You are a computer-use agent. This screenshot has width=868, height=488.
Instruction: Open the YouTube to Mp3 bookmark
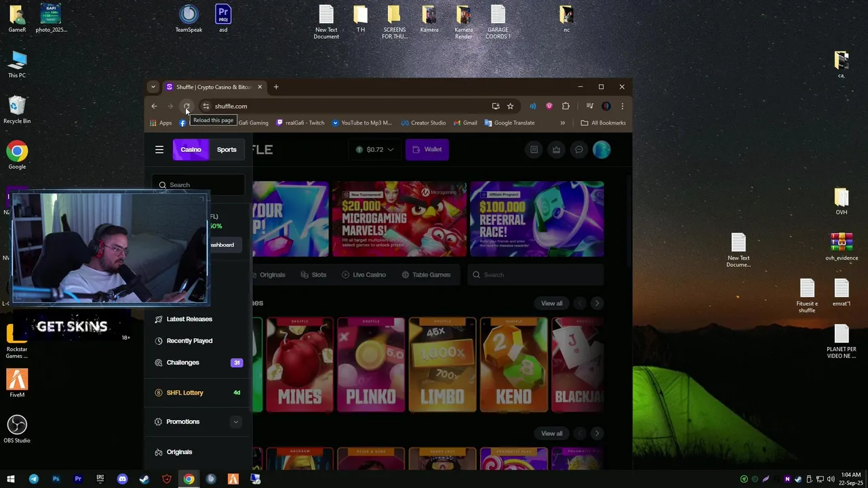361,123
